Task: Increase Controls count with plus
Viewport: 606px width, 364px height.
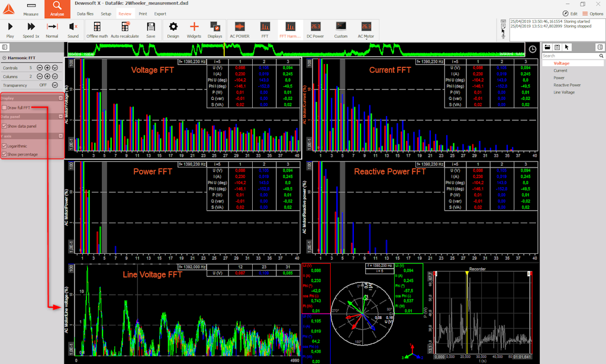Action: point(47,67)
